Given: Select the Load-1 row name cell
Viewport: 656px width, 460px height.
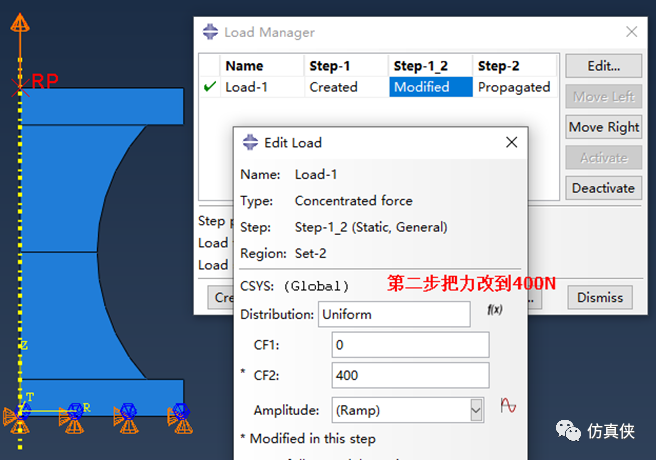Looking at the screenshot, I should click(x=262, y=87).
